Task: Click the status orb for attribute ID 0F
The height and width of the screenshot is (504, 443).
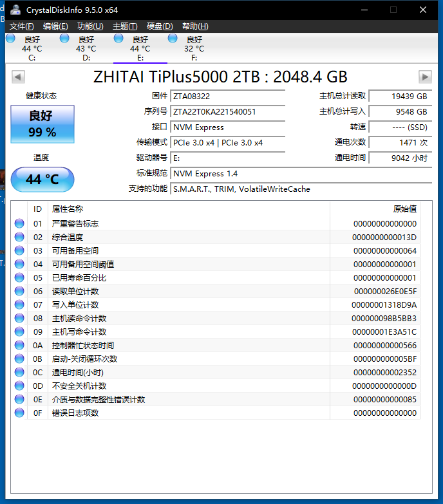Action: click(19, 413)
